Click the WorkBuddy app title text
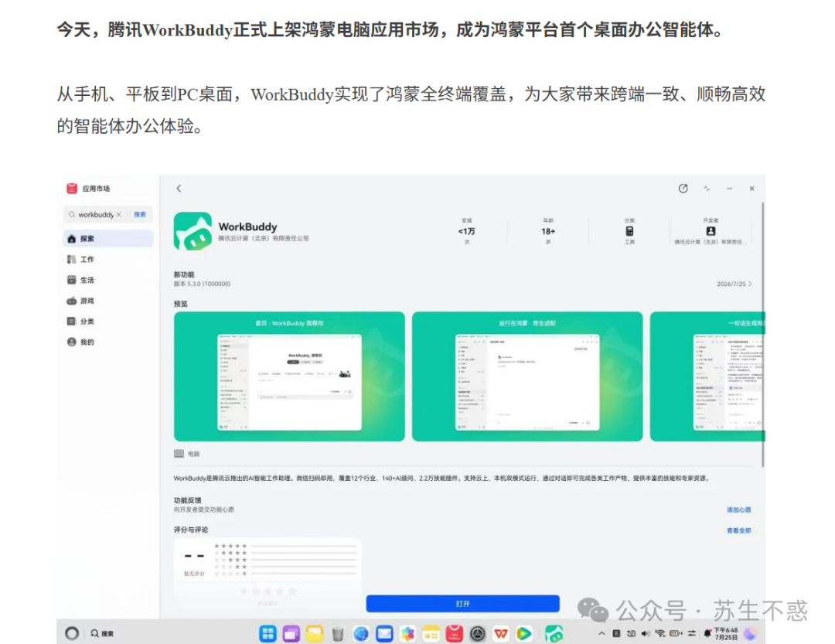Screen dimensions: 835x644 pos(247,227)
